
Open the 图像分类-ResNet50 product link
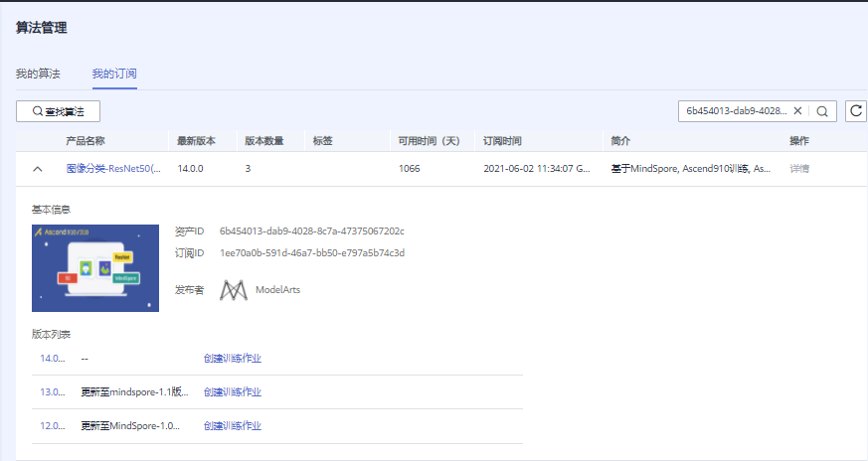(113, 169)
